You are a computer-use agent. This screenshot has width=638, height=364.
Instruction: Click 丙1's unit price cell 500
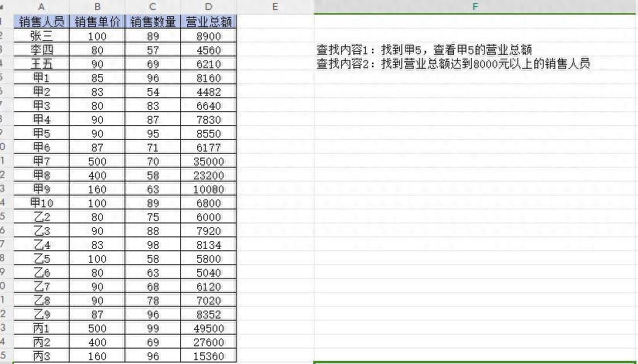tap(97, 328)
